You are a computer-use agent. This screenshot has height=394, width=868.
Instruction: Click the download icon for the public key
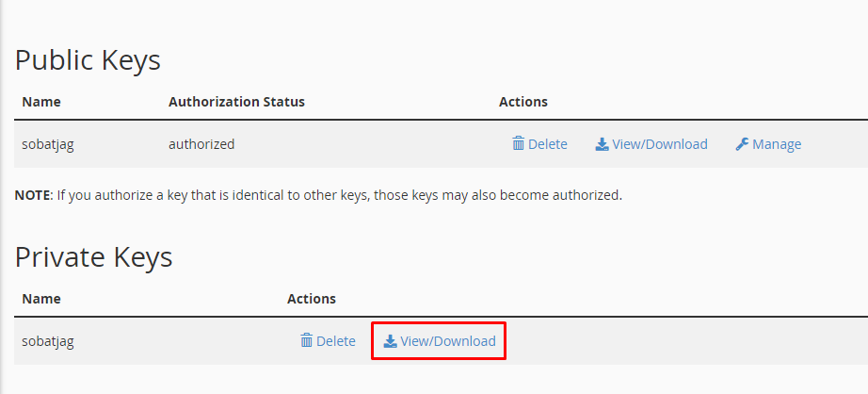tap(602, 144)
